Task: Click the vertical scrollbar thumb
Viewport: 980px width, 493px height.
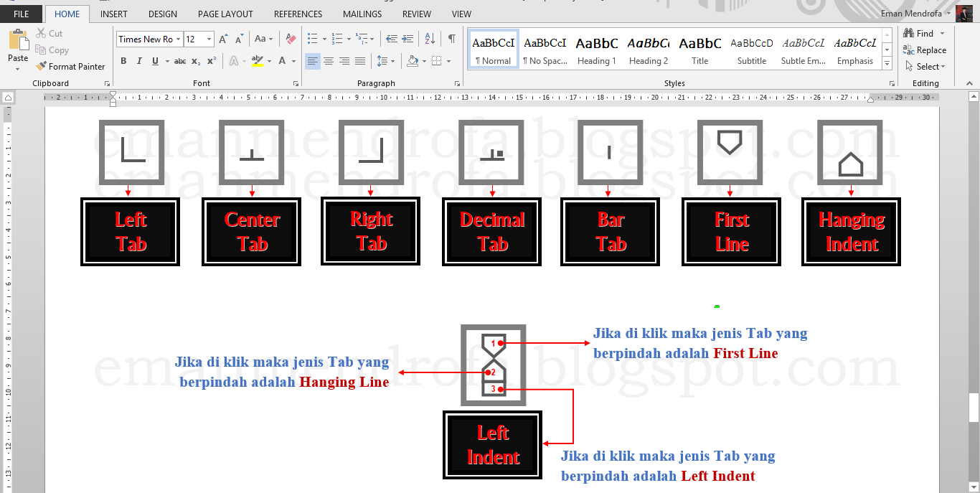Action: [x=974, y=408]
